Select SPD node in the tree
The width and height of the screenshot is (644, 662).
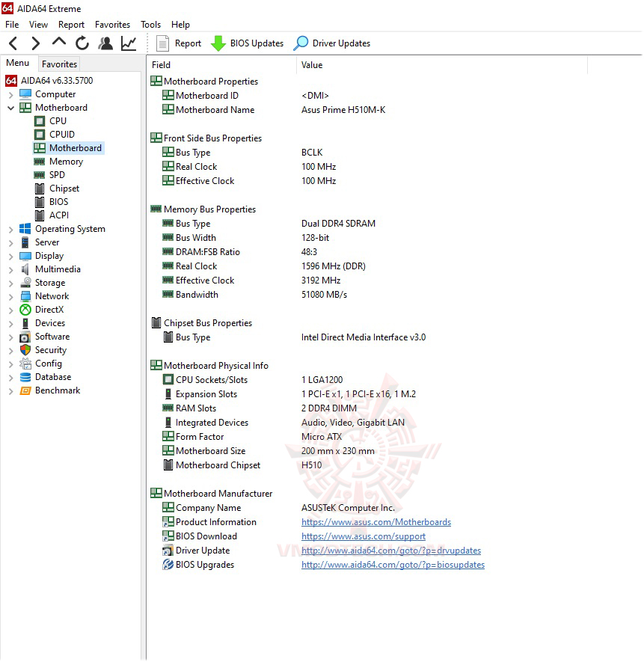point(57,175)
